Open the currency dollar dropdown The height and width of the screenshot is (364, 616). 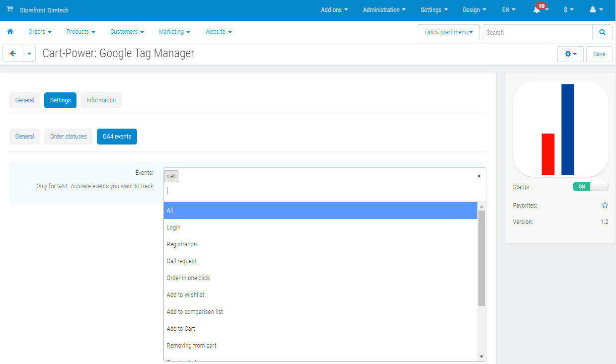[568, 10]
